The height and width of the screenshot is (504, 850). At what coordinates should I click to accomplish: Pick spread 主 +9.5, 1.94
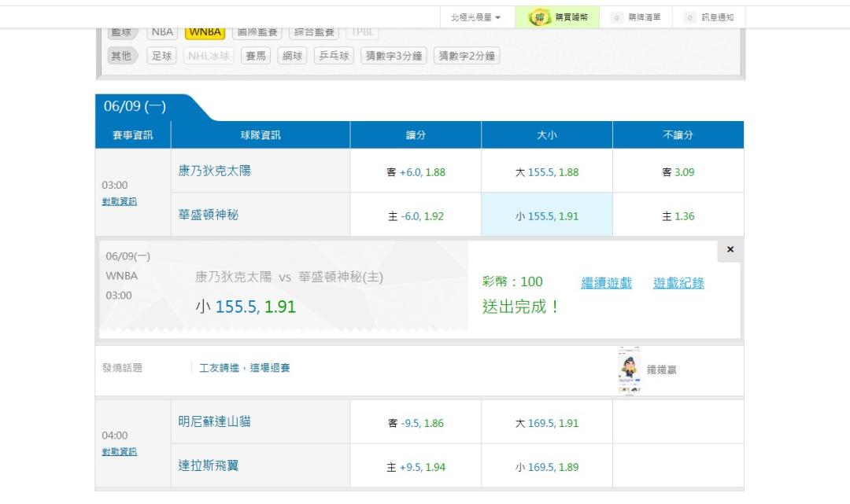[416, 466]
